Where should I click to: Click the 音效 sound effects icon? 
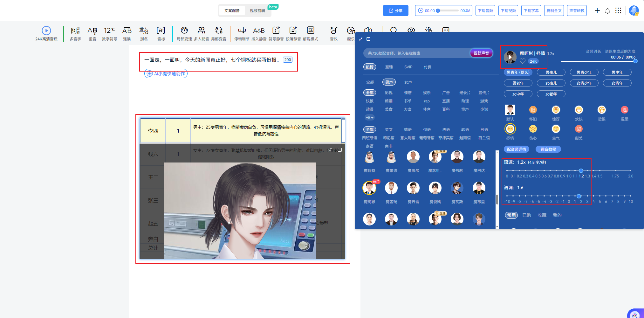click(x=333, y=31)
